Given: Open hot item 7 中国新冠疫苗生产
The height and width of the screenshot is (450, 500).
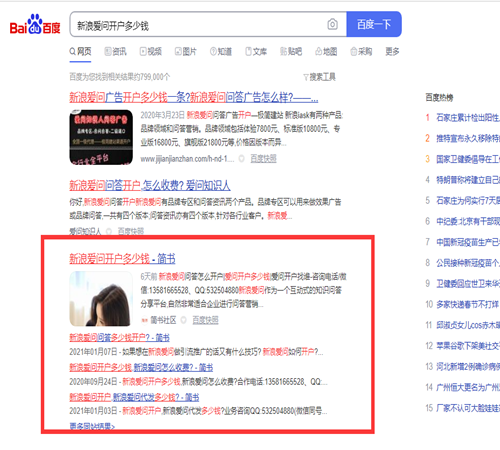Looking at the screenshot, I should point(468,242).
